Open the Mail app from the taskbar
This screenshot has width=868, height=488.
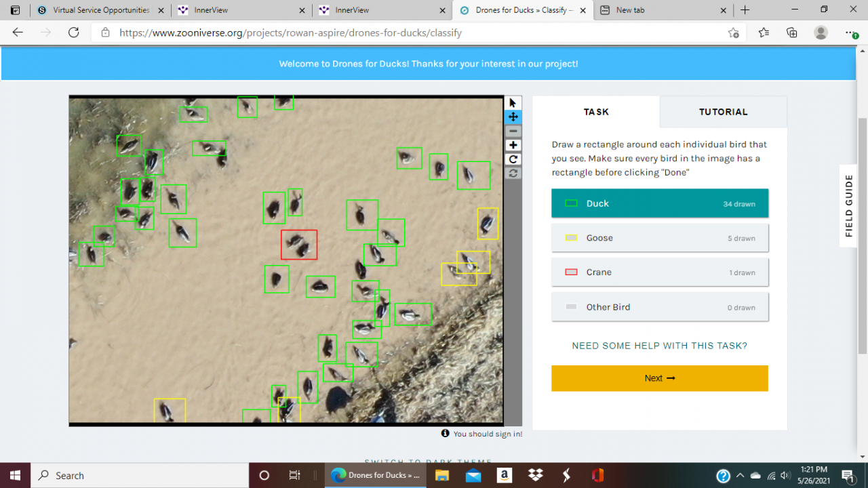point(473,475)
